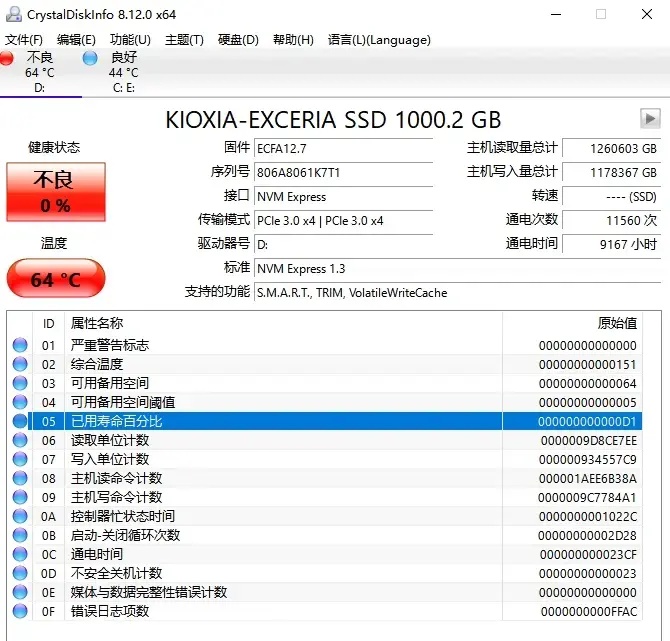The width and height of the screenshot is (670, 641).
Task: Select row 08 主机读命令计数
Action: click(325, 479)
